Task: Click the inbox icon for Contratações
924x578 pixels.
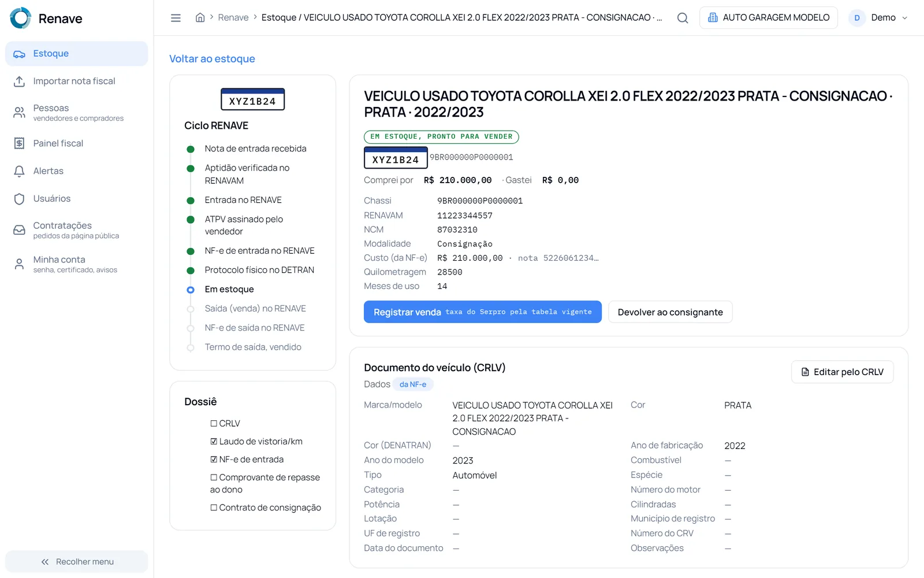Action: coord(19,230)
